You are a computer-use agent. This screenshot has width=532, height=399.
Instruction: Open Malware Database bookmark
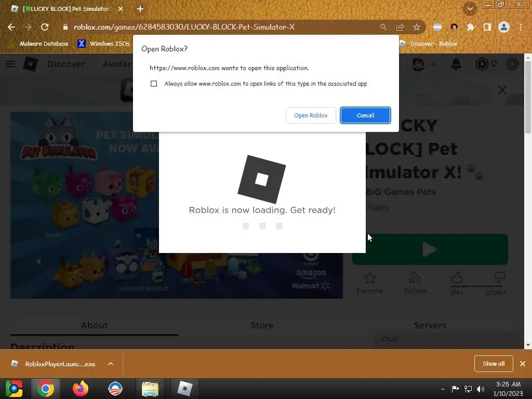click(39, 44)
